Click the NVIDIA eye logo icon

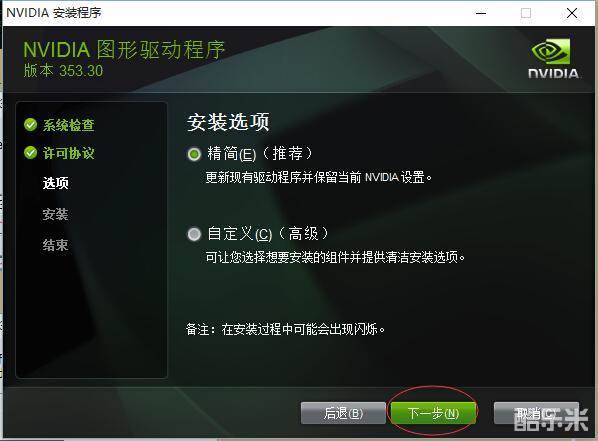click(551, 52)
